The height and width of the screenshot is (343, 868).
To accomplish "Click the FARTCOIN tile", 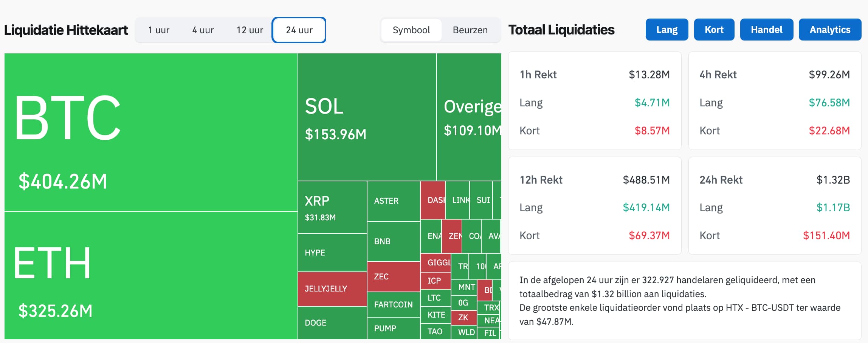I will pos(393,304).
